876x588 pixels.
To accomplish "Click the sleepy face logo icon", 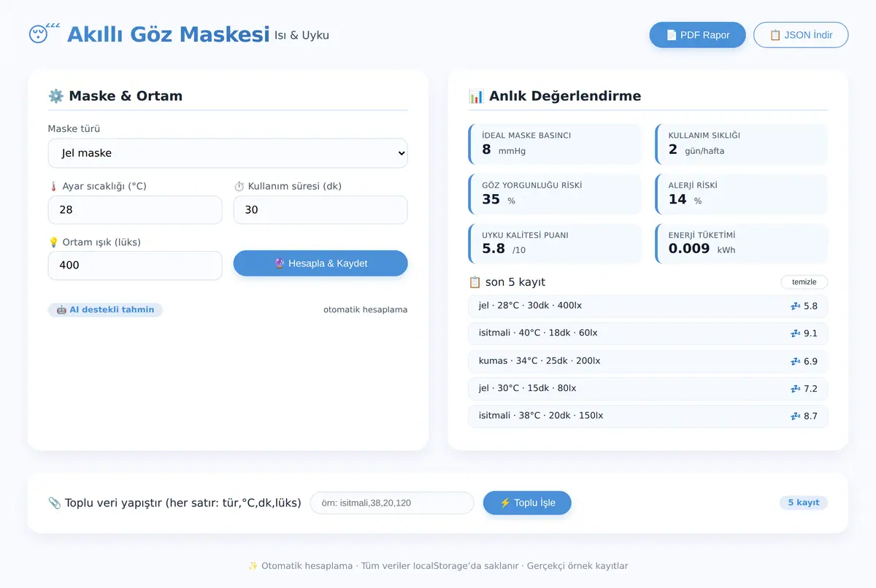I will click(x=44, y=34).
